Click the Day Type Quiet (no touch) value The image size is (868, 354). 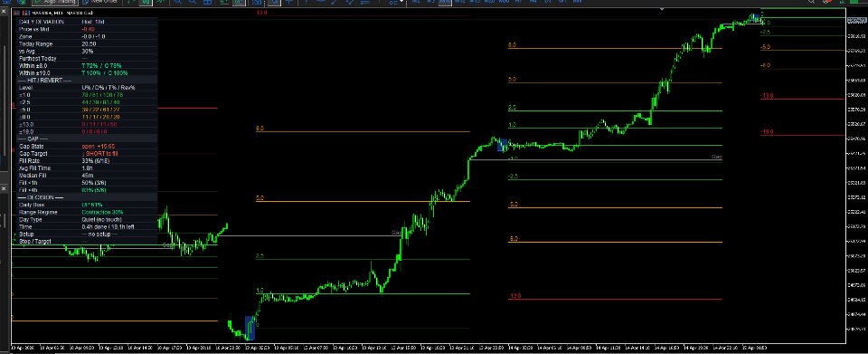click(103, 219)
